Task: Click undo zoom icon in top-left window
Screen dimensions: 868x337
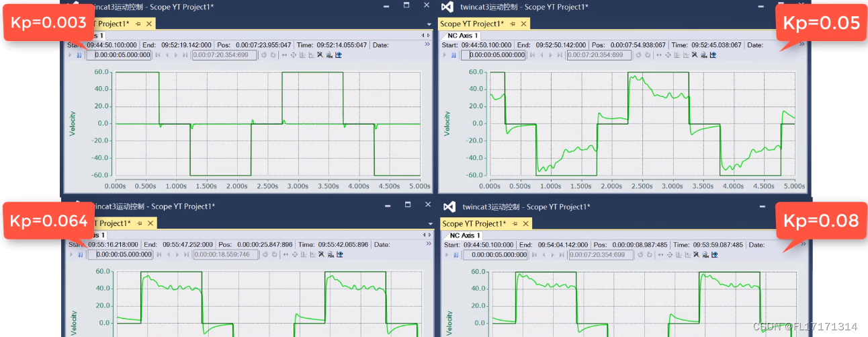Action: [x=264, y=54]
